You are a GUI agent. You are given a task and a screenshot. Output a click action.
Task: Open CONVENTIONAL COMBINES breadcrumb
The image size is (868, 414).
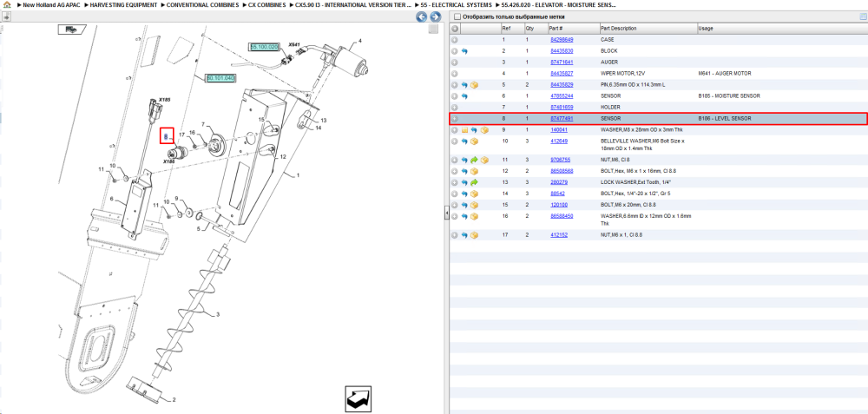202,4
